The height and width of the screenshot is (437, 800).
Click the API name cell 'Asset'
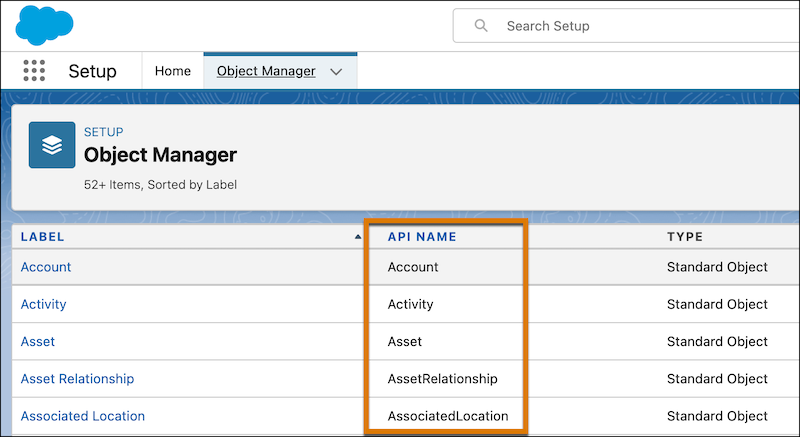(x=405, y=342)
